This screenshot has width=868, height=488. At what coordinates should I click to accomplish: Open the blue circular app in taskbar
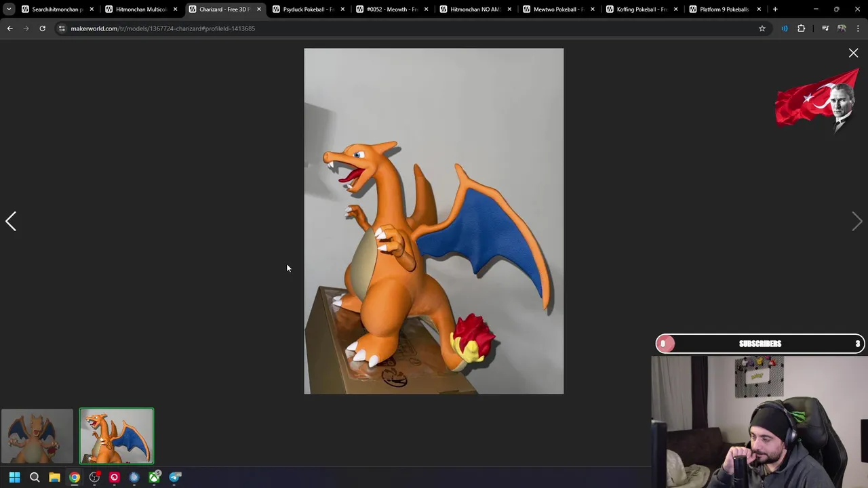click(x=134, y=477)
